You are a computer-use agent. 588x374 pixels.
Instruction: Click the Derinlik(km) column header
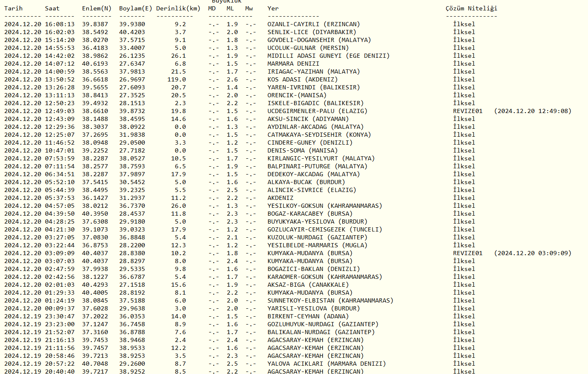179,8
